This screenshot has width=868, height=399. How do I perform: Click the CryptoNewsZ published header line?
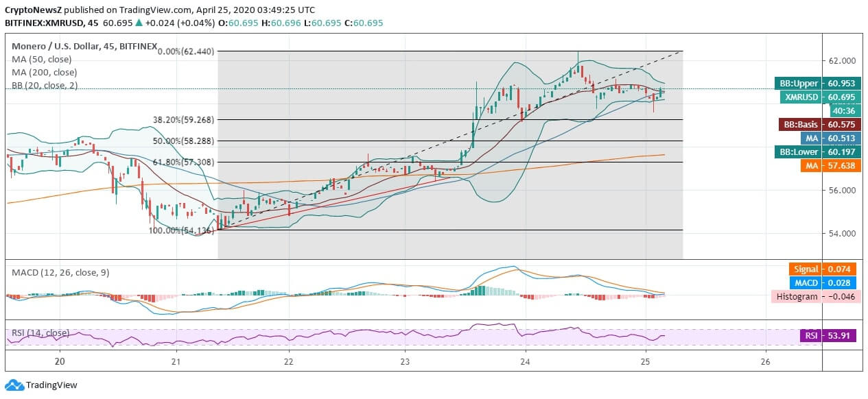(160, 10)
